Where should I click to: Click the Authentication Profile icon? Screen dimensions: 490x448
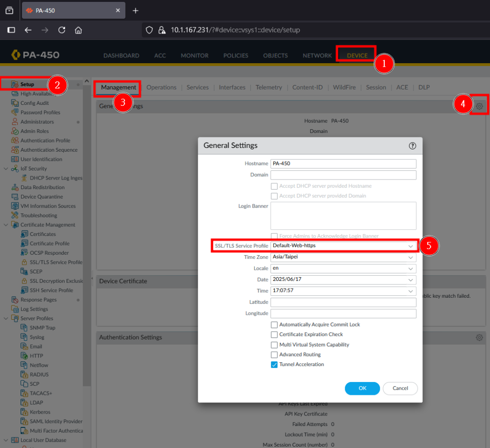15,140
